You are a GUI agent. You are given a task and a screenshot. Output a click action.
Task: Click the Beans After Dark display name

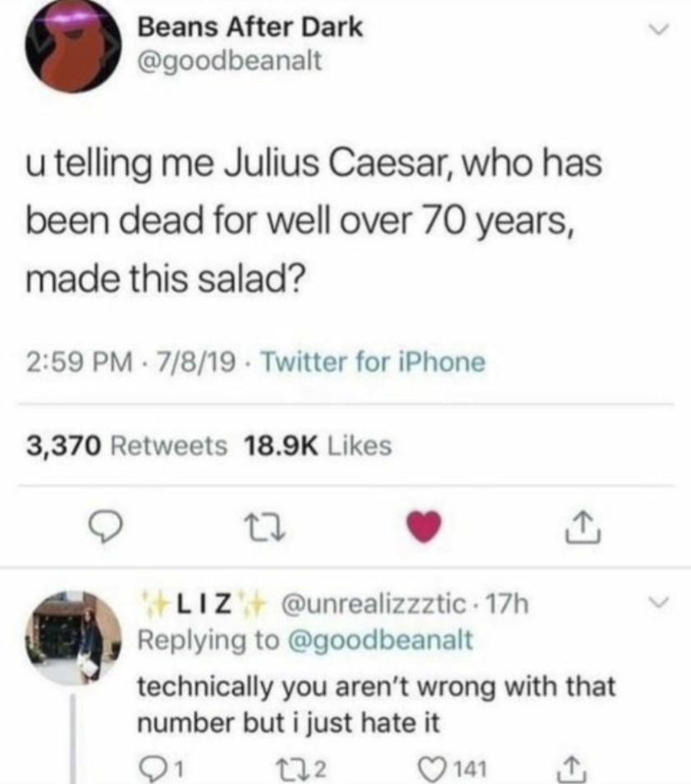[249, 27]
